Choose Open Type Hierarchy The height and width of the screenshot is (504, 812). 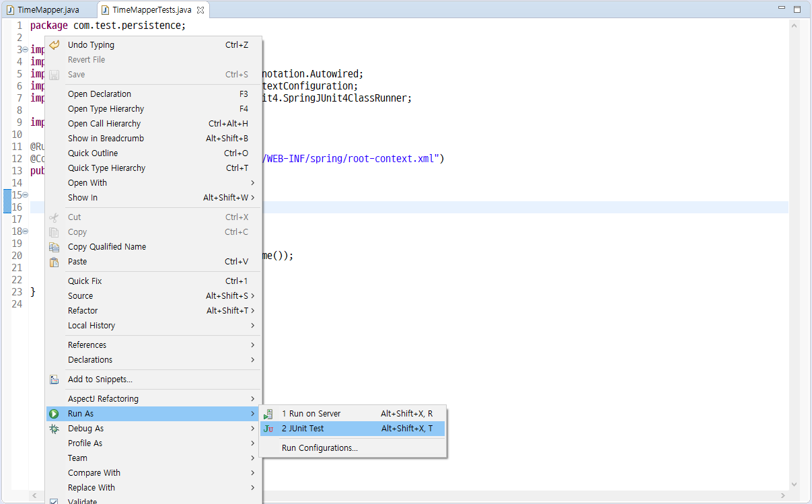click(x=153, y=109)
